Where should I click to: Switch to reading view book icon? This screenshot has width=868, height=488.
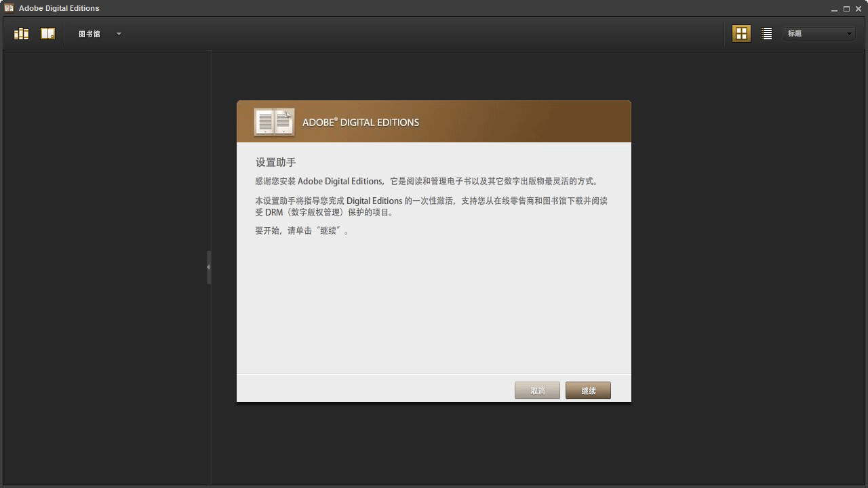47,33
